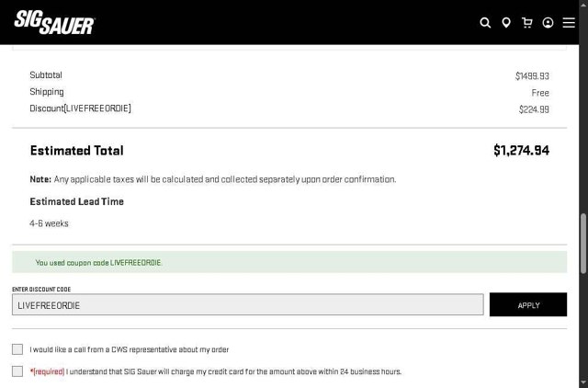The width and height of the screenshot is (588, 388).
Task: Click the 4-6 weeks lead time text
Action: [49, 223]
